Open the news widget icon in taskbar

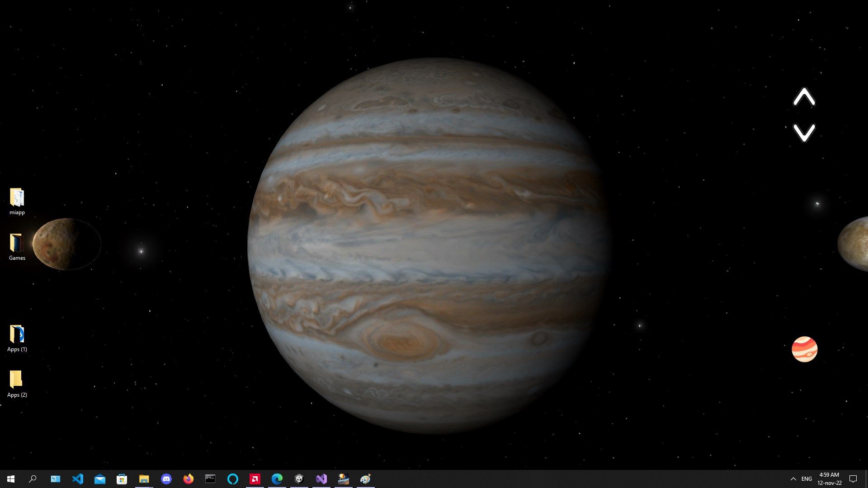[55, 479]
